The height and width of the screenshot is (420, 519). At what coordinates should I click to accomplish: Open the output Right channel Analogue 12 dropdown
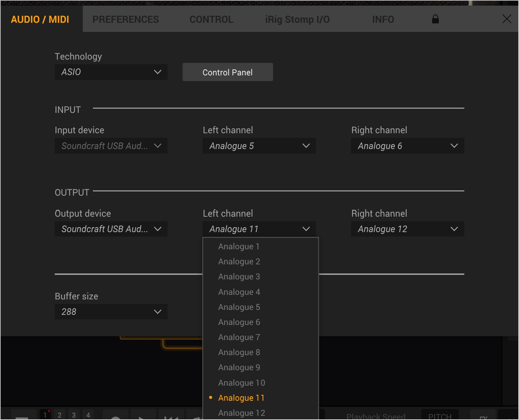point(407,229)
